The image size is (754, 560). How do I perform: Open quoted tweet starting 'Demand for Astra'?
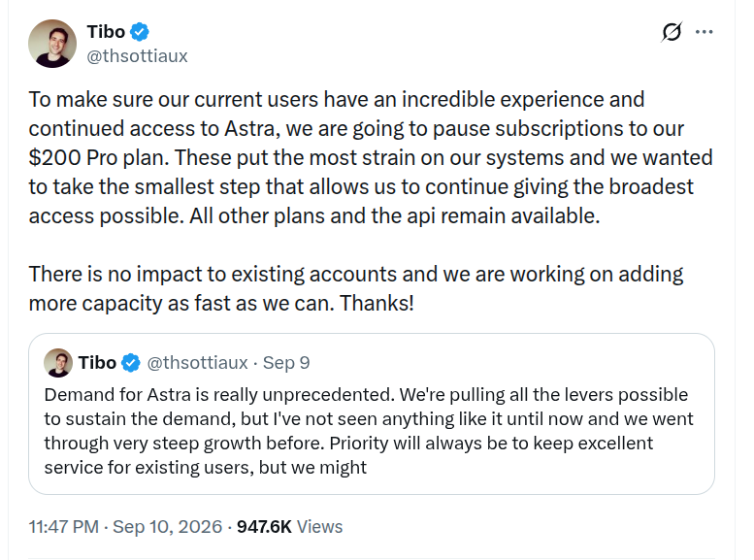click(x=372, y=413)
